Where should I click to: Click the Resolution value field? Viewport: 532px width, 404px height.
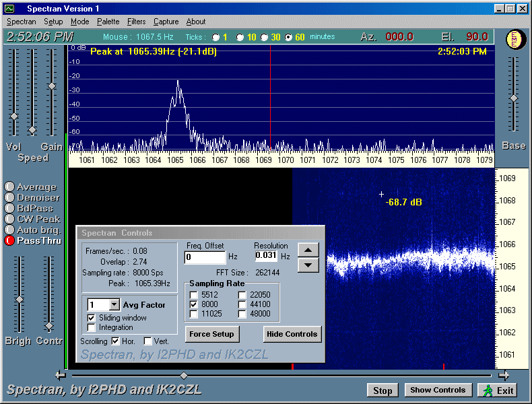point(267,255)
